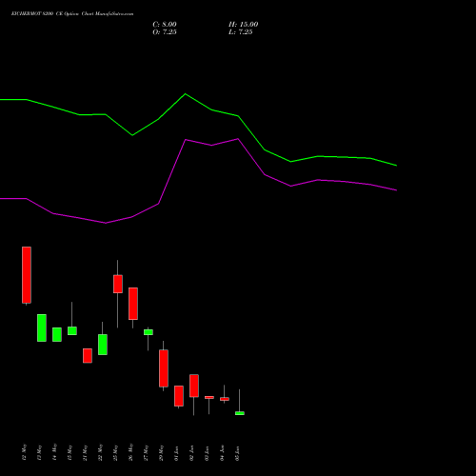Select the '21 May' date axis label
The height and width of the screenshot is (476, 476).
point(86,452)
